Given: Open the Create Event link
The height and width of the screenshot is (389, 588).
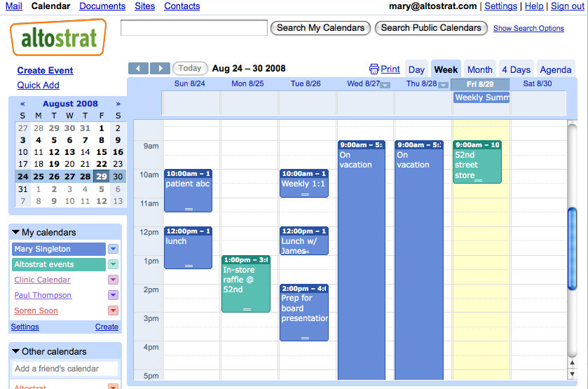Looking at the screenshot, I should [x=45, y=70].
